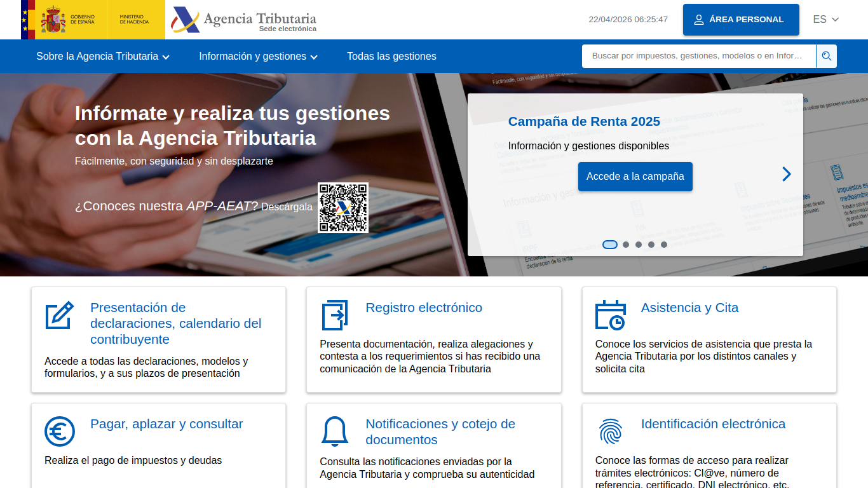The width and height of the screenshot is (868, 488).
Task: Click the APP-AEAT QR code
Action: pyautogui.click(x=343, y=208)
